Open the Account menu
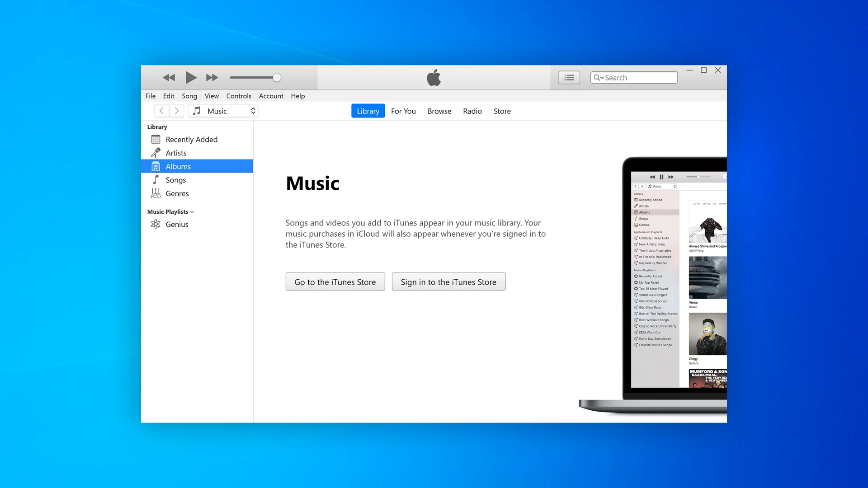Viewport: 868px width, 488px height. point(271,96)
